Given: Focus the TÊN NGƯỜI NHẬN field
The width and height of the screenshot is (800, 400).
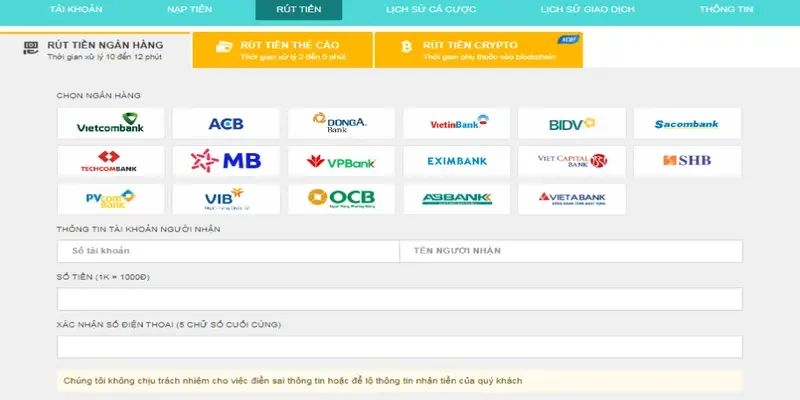Looking at the screenshot, I should tap(571, 251).
